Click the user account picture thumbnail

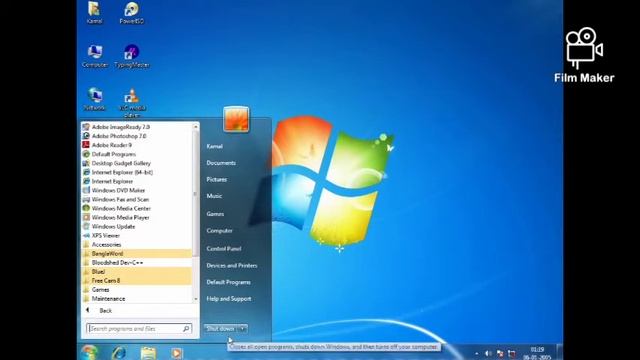point(236,119)
